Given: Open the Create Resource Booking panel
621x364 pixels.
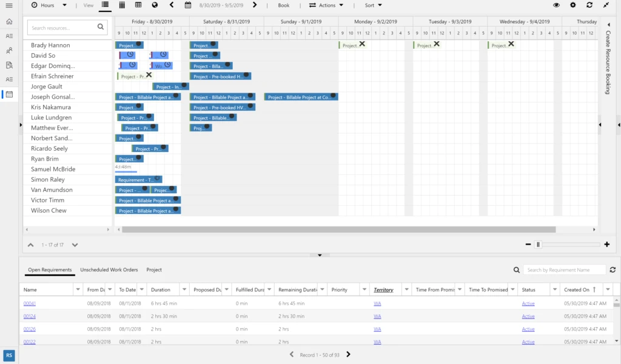Looking at the screenshot, I should tap(608, 67).
